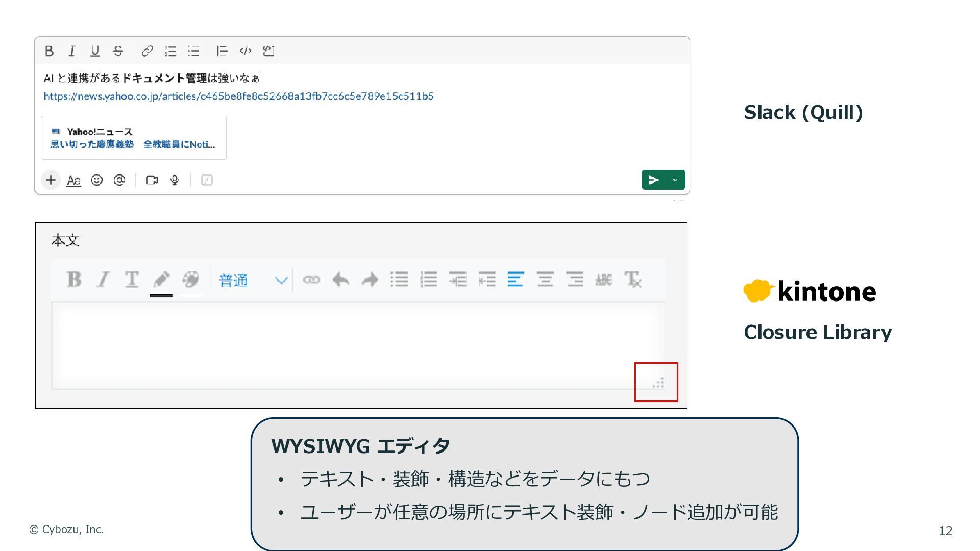Open Slack slash shortcuts
The image size is (980, 551).
click(x=207, y=180)
